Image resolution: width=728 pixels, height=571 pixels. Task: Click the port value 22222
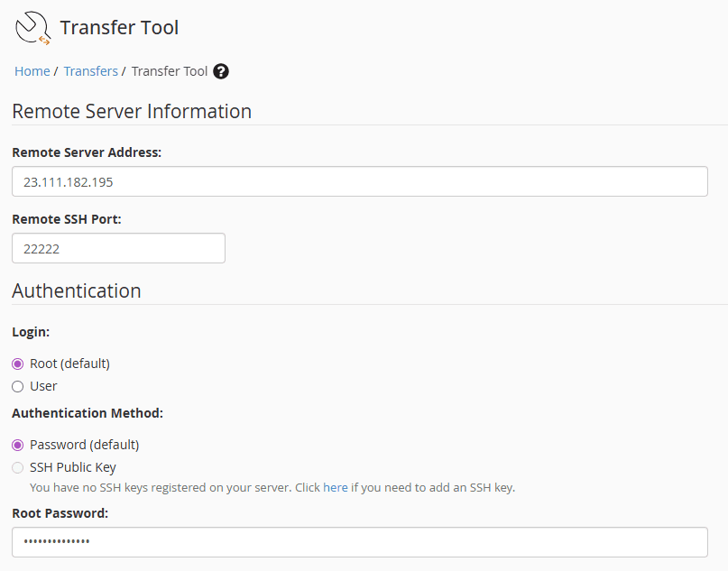(41, 248)
